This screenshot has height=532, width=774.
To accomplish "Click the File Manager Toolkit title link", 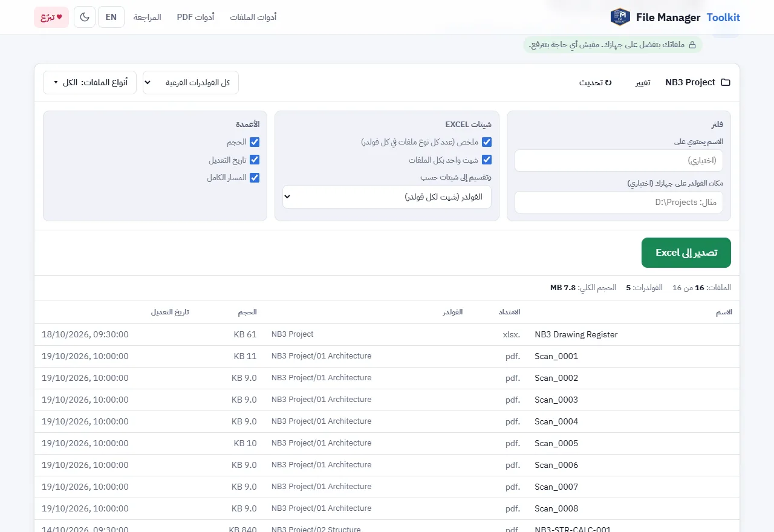I will coord(688,18).
